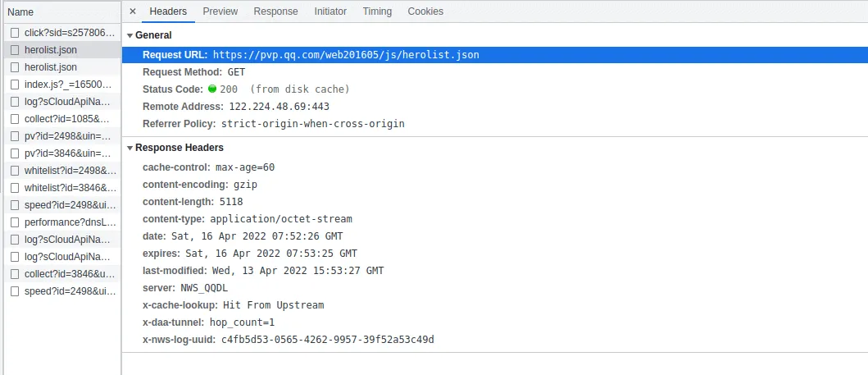Select the pv?id=3846 request icon
The image size is (868, 375).
[15, 153]
